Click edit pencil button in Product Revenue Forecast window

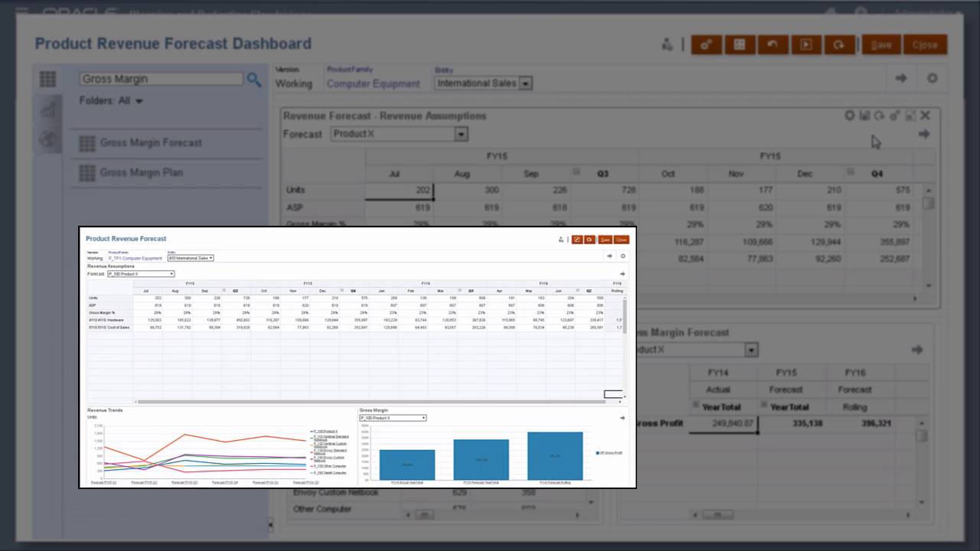pyautogui.click(x=577, y=240)
